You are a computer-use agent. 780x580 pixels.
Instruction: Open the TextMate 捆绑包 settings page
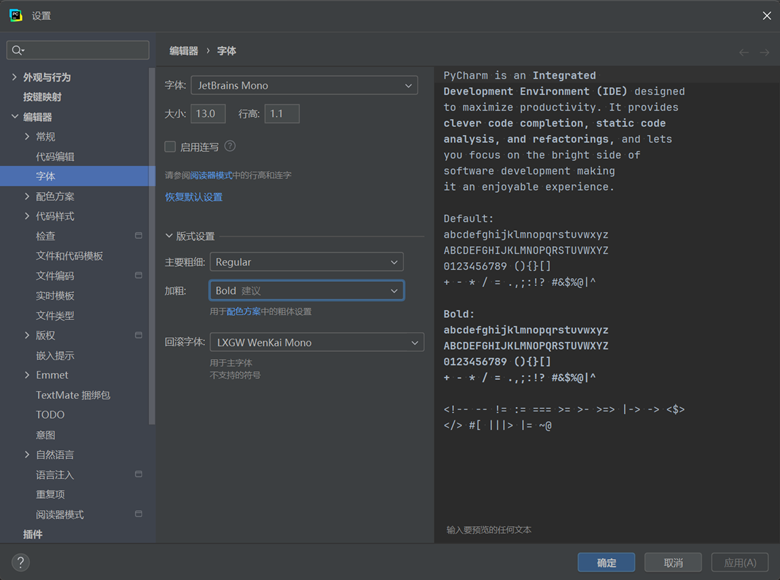click(x=75, y=395)
